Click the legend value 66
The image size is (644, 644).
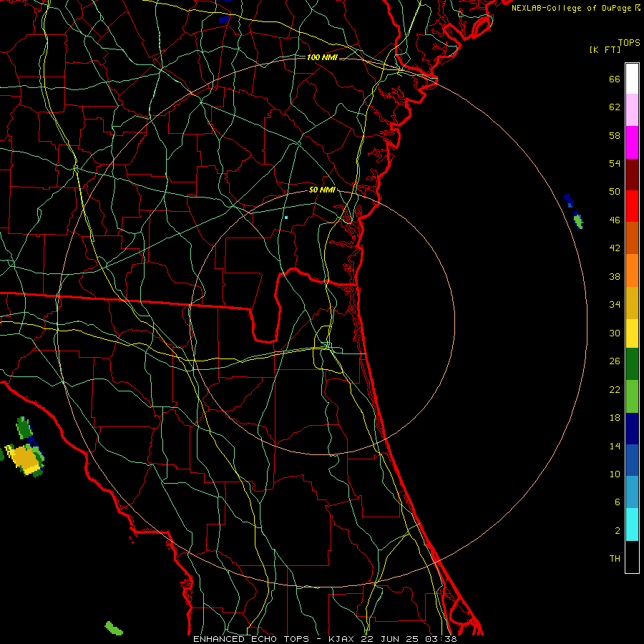coord(615,79)
